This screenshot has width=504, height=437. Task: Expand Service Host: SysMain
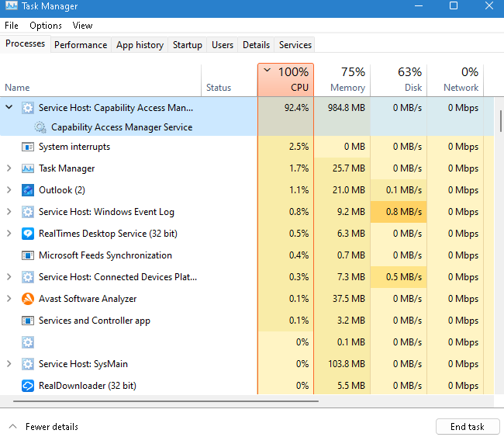(9, 364)
